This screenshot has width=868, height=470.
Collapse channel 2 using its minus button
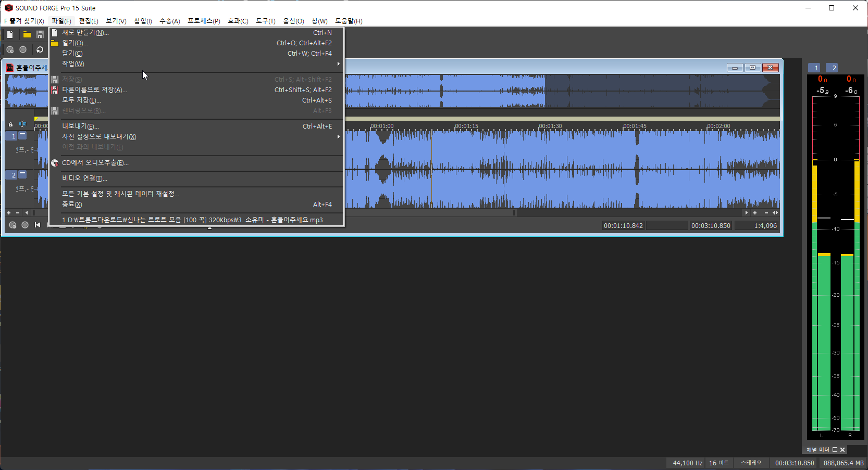point(22,174)
